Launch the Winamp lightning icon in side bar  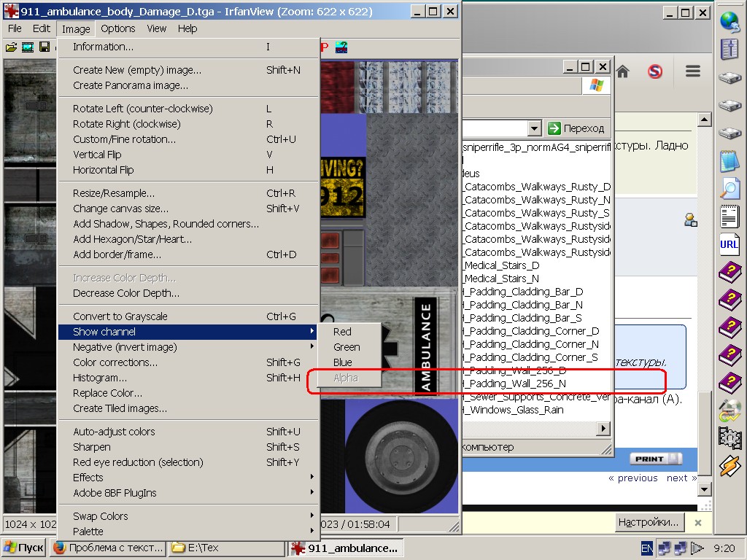(729, 466)
